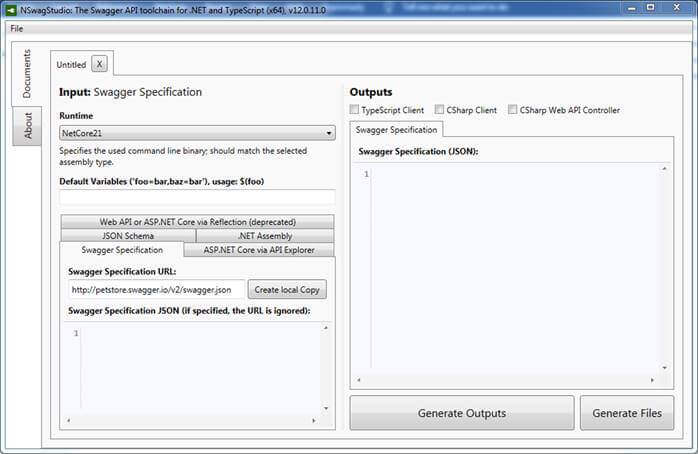Click the Outputs heading text
698x454 pixels.
point(371,92)
